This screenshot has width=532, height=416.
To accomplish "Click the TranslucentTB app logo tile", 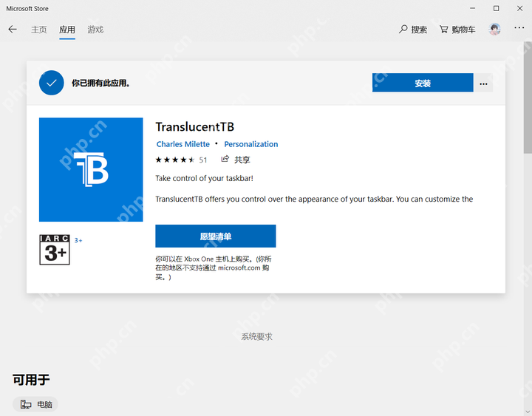I will coord(91,170).
